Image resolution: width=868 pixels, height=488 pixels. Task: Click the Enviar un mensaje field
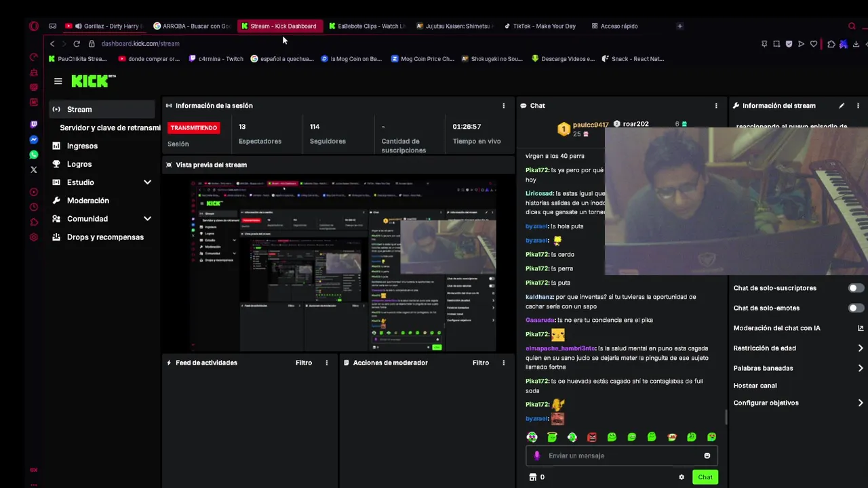pos(622,455)
